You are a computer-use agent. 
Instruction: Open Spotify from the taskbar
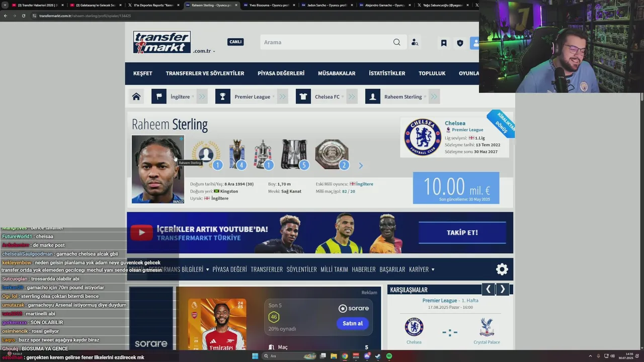point(389,356)
